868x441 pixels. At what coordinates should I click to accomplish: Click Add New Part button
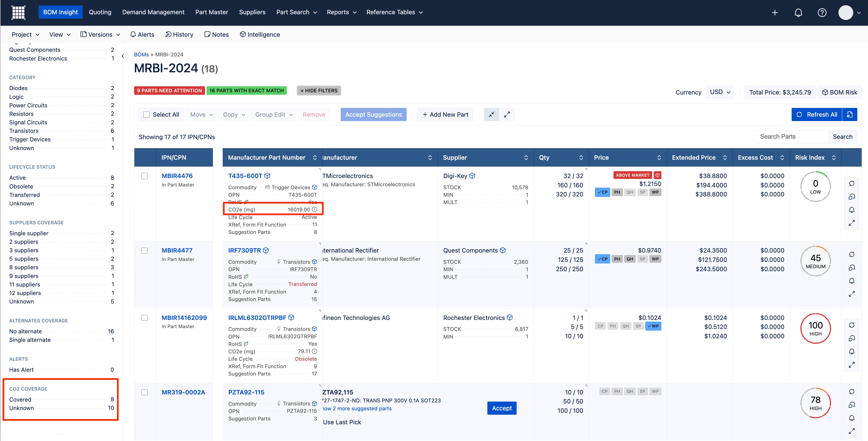click(445, 115)
